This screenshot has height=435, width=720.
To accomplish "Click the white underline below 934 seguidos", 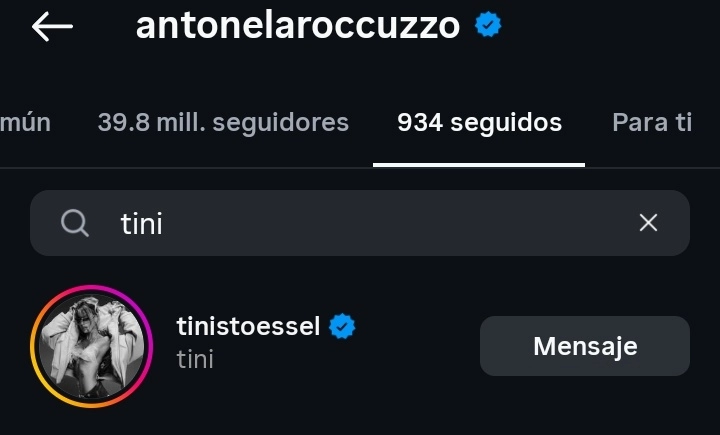I will tap(479, 164).
